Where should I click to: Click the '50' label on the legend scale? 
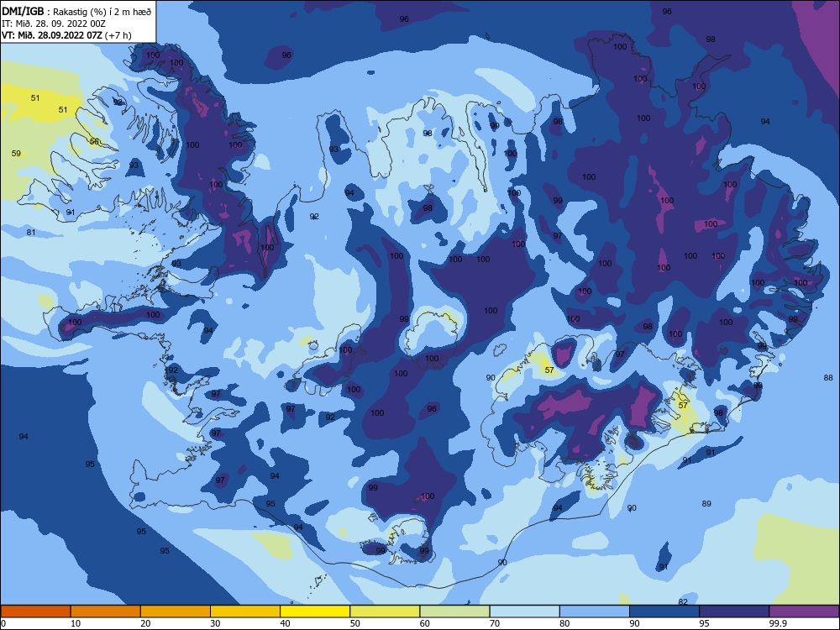(x=354, y=623)
